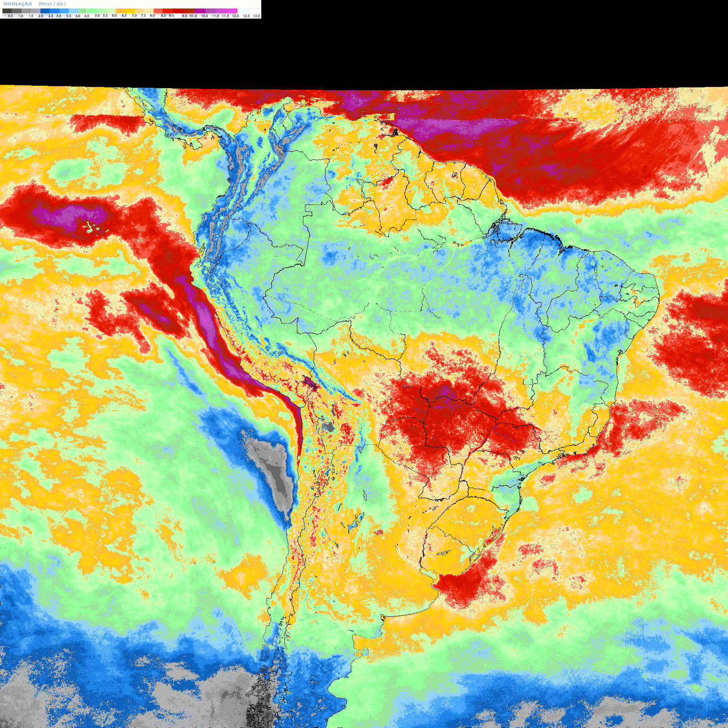The height and width of the screenshot is (728, 728).
Task: Select the yellow swatch between 6.5 and 7.0
Action: coord(130,11)
